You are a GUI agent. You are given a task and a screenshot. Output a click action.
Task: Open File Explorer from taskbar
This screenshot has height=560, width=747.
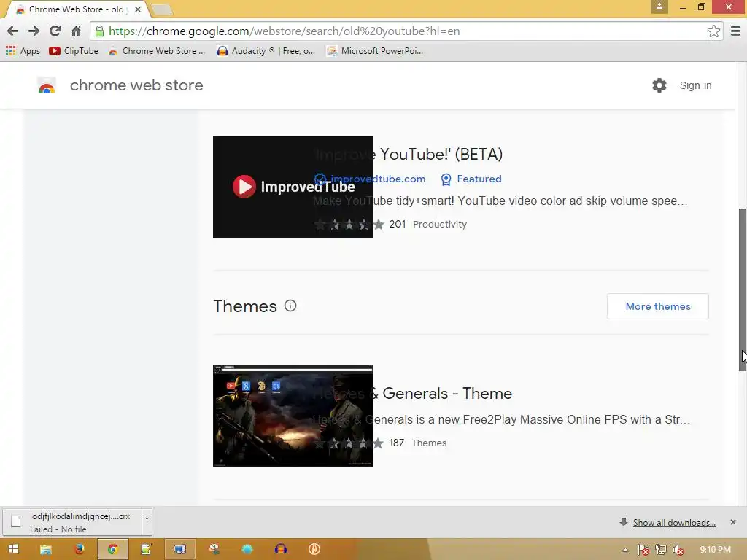point(46,549)
